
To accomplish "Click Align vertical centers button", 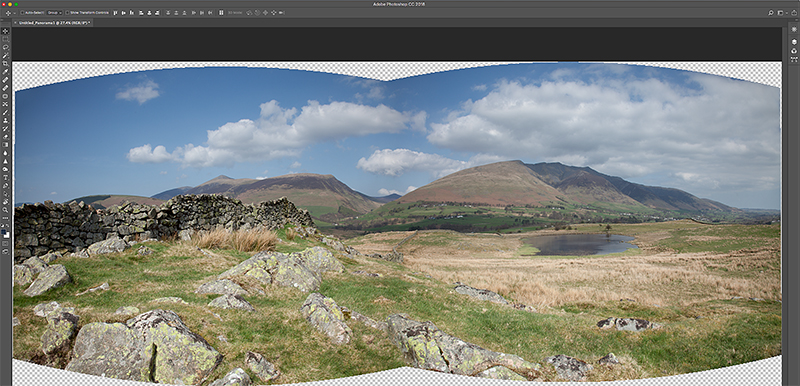I will [x=123, y=12].
